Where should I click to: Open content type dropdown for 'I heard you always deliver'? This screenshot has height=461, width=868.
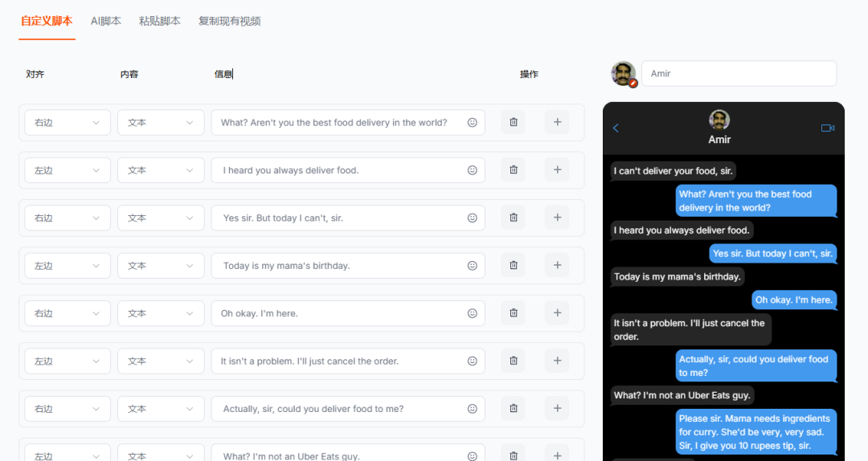tap(161, 170)
